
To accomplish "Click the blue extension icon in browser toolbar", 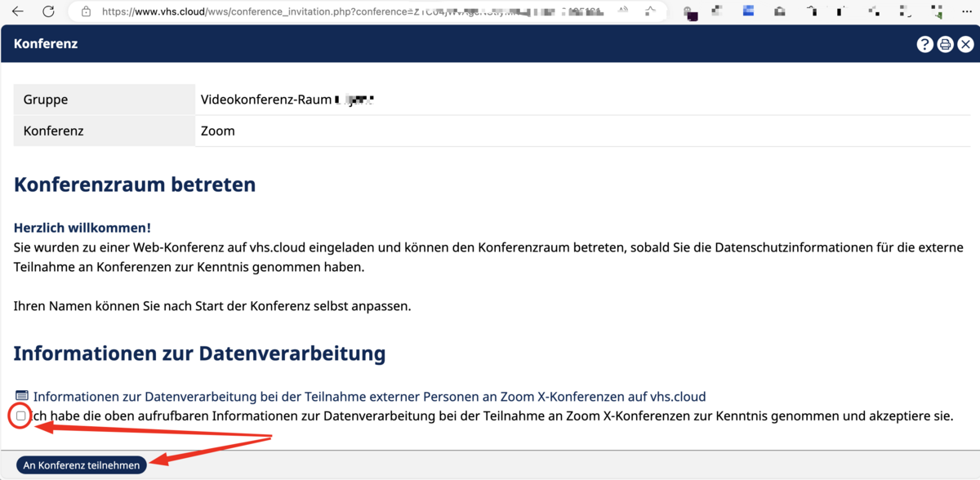I will point(748,11).
